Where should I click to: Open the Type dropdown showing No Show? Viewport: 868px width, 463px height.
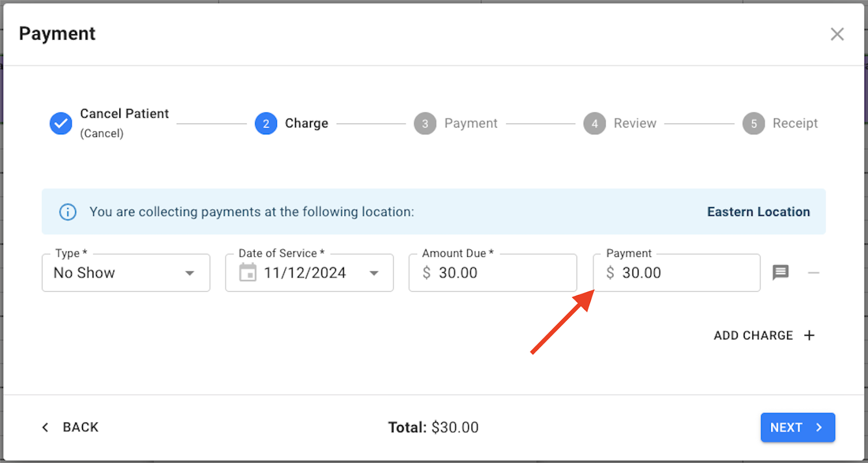pyautogui.click(x=126, y=273)
